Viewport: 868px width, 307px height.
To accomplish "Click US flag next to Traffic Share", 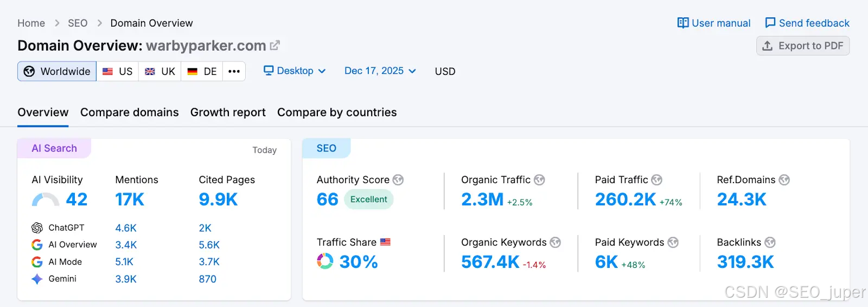I will [x=385, y=242].
